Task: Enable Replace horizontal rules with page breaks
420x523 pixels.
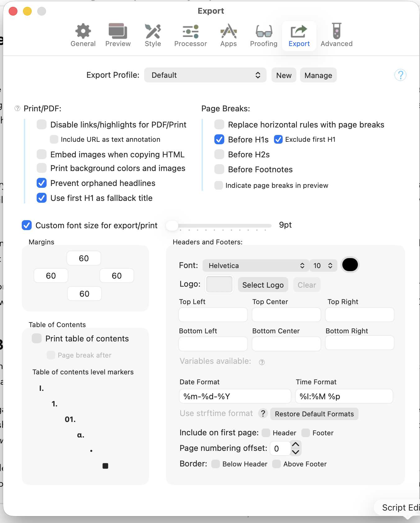Action: pos(219,124)
